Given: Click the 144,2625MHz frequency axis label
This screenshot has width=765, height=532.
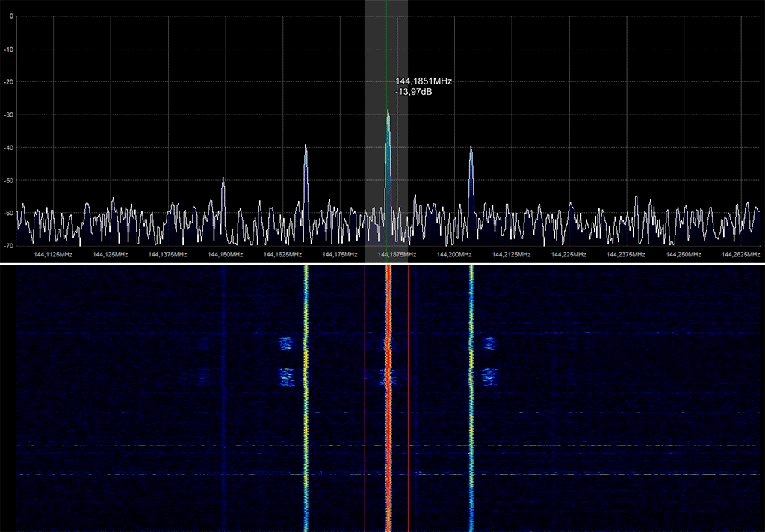Looking at the screenshot, I should click(740, 254).
